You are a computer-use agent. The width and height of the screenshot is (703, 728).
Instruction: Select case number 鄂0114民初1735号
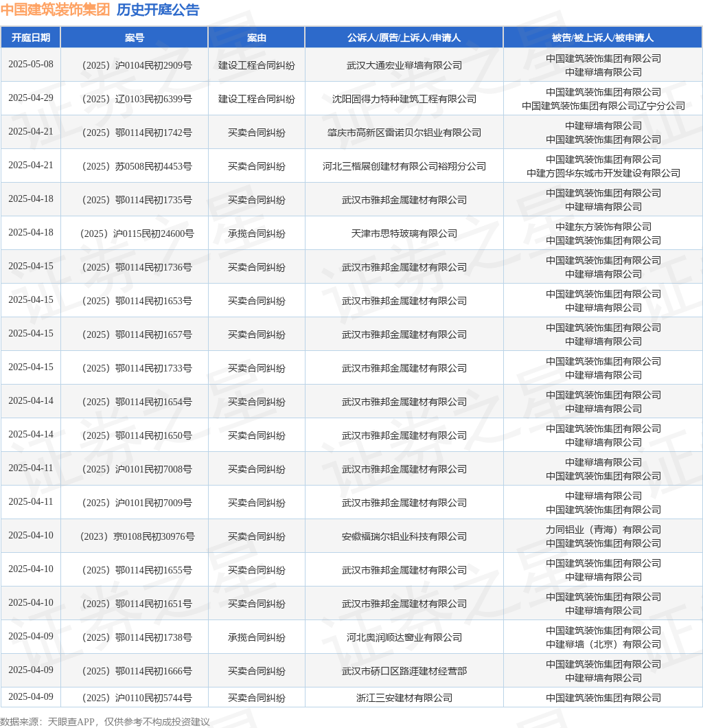tap(154, 200)
